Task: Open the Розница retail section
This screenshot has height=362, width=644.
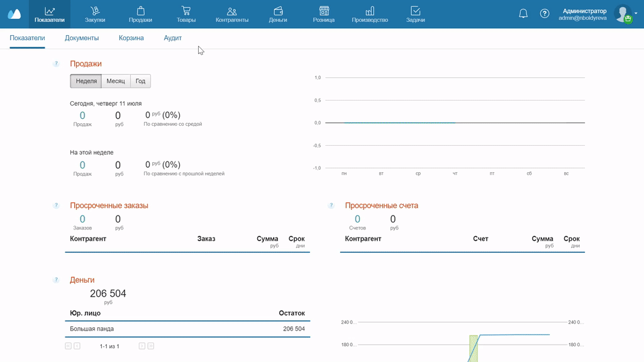Action: pyautogui.click(x=324, y=14)
